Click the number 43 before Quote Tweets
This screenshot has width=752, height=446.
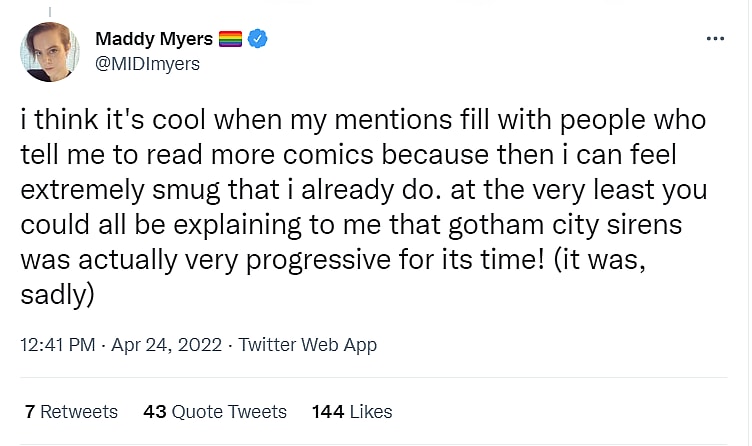point(154,411)
